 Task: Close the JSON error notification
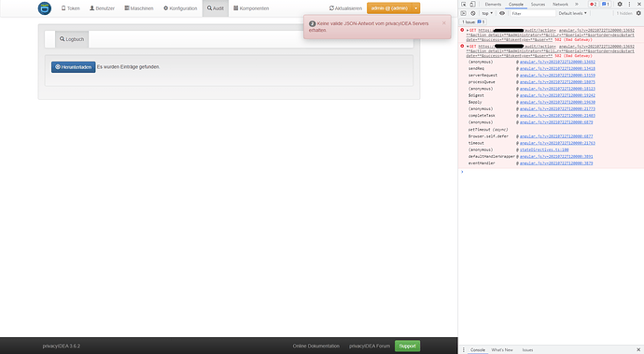point(443,23)
